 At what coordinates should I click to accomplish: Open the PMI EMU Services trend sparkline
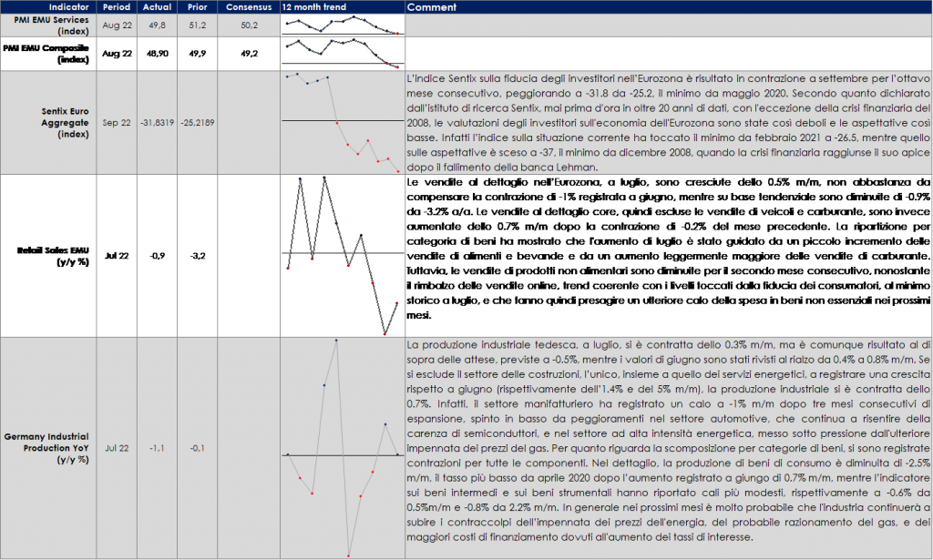pyautogui.click(x=342, y=25)
